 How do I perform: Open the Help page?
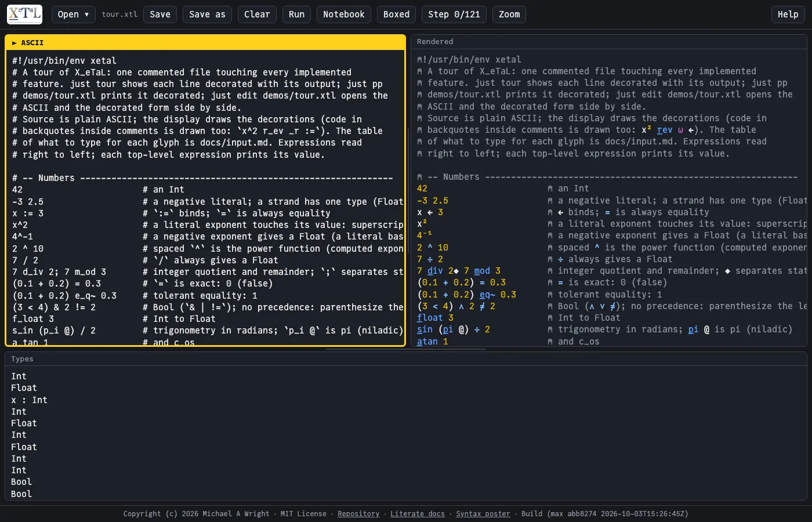pyautogui.click(x=788, y=14)
